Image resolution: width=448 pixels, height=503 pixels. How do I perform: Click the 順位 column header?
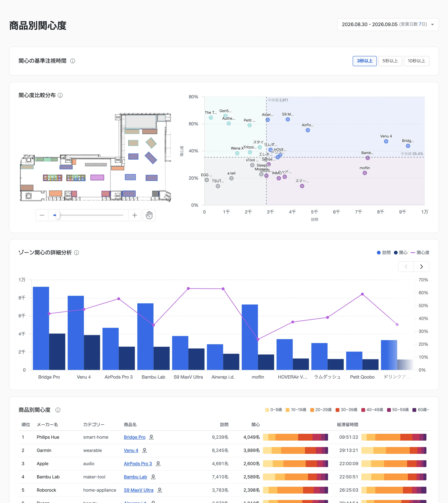point(26,425)
